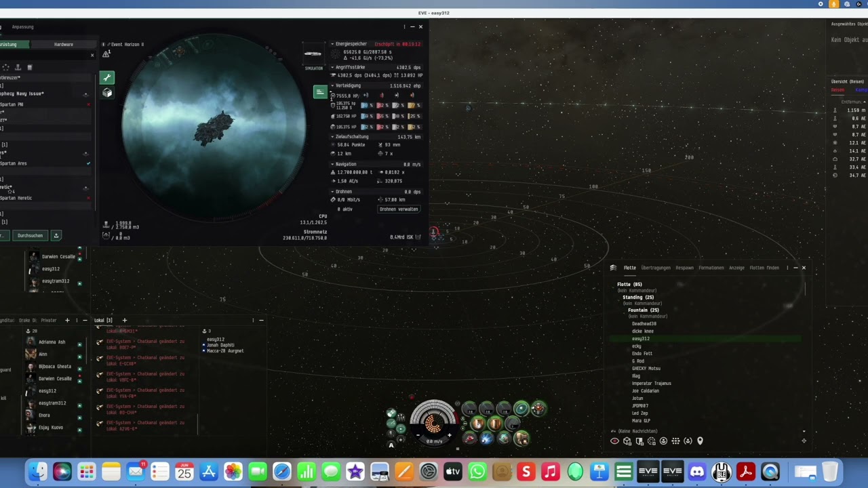868x488 pixels.
Task: Click the export fitting icon button
Action: (56, 235)
